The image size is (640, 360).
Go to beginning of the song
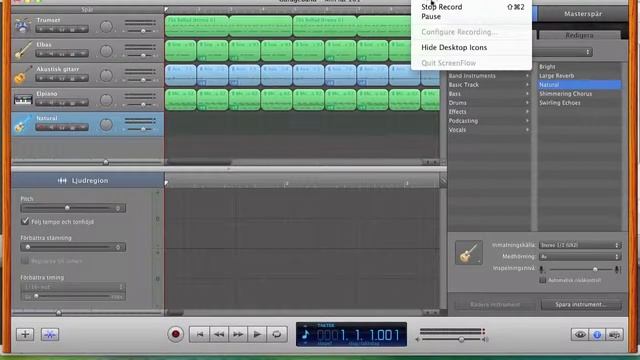(200, 334)
